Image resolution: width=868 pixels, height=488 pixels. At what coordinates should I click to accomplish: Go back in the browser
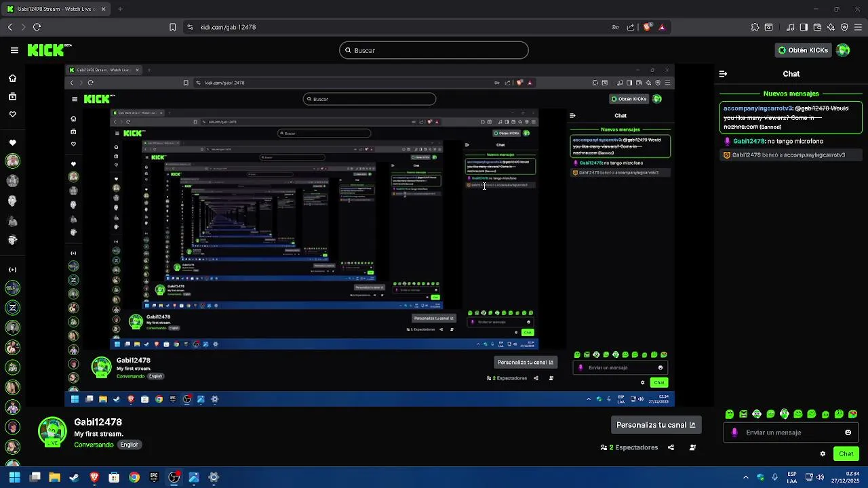point(9,27)
